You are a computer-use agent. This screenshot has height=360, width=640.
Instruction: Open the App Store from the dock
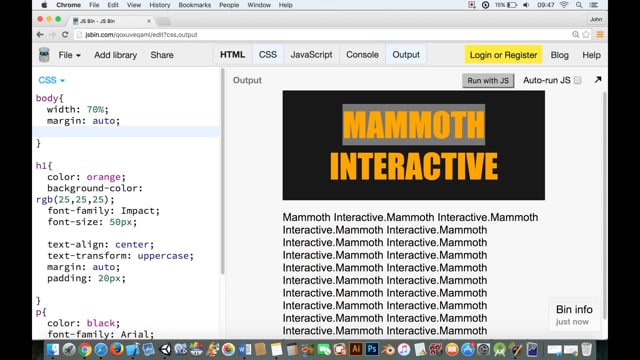[468, 349]
